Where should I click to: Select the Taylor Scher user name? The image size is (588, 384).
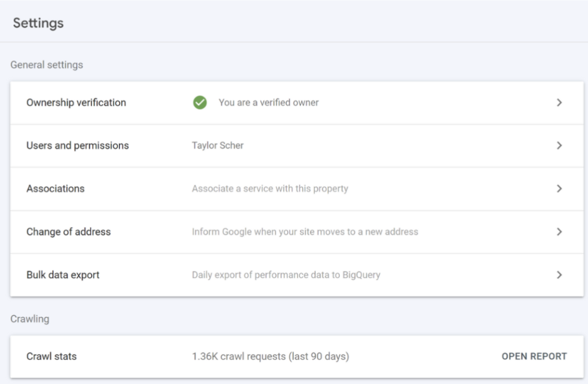(218, 145)
